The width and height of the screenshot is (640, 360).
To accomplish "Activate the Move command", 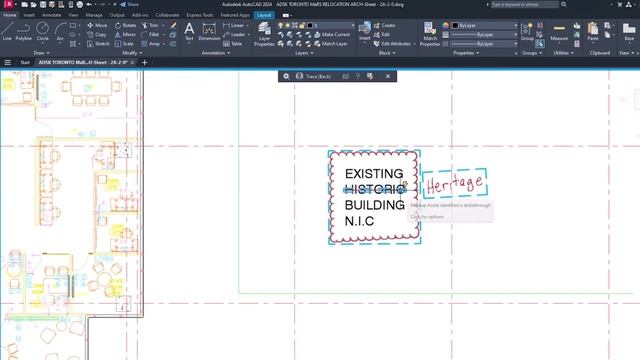I will click(97, 25).
